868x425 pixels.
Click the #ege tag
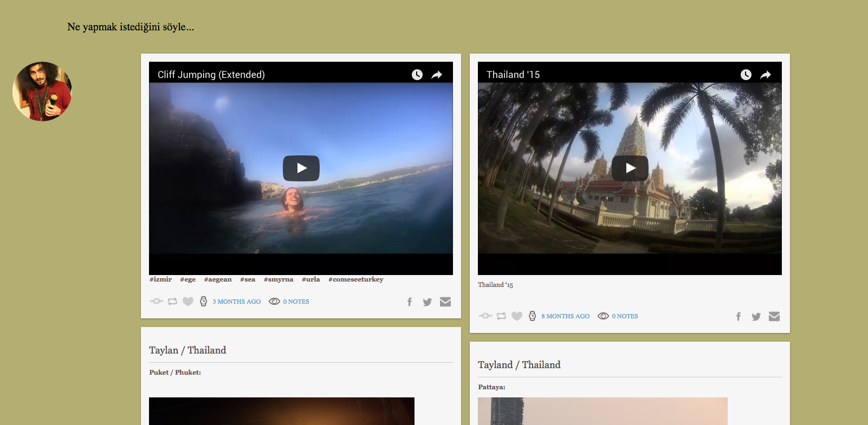[x=188, y=279]
